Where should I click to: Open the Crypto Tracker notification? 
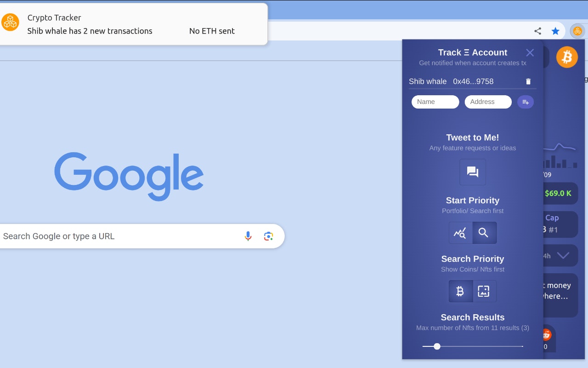coord(134,24)
